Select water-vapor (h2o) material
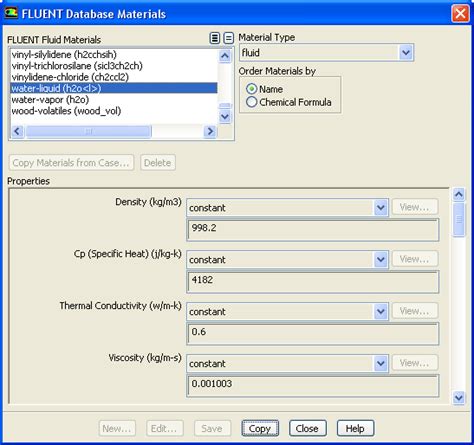Screen dimensions: 474x445 pos(114,100)
